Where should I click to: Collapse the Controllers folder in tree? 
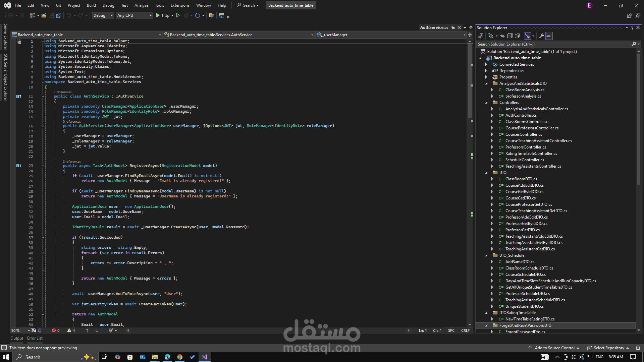pos(486,103)
